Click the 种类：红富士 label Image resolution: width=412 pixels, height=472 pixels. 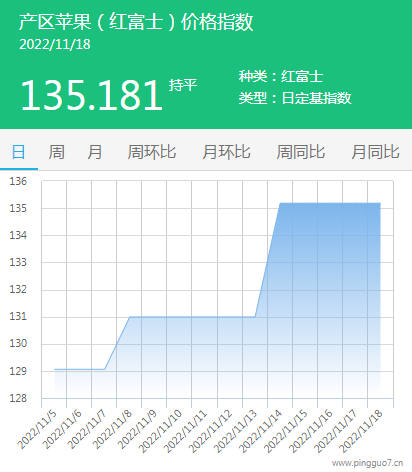tap(281, 76)
